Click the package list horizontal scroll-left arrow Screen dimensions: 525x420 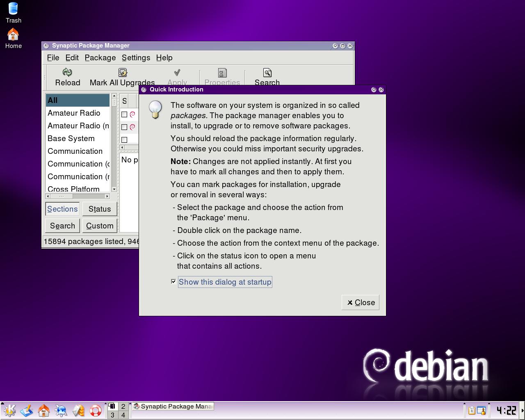tap(122, 147)
